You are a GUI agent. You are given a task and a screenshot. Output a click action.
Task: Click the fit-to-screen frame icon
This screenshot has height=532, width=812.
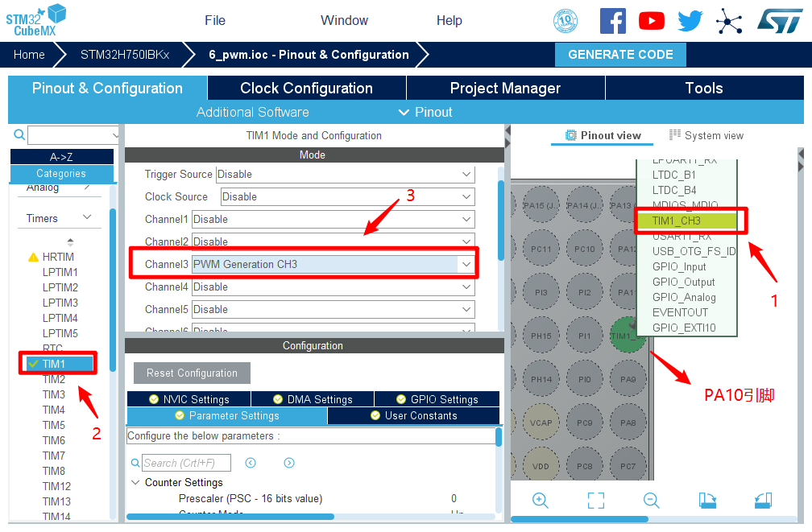pos(596,500)
